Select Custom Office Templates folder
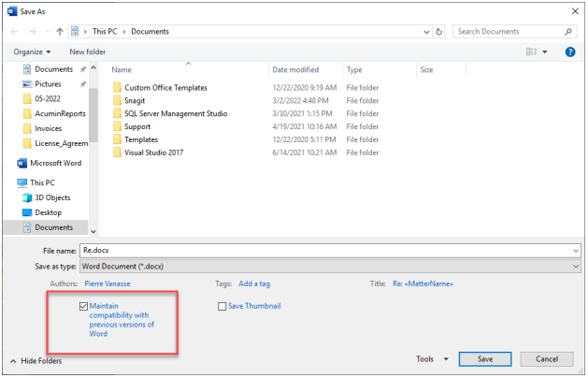588x378 pixels. tap(165, 88)
